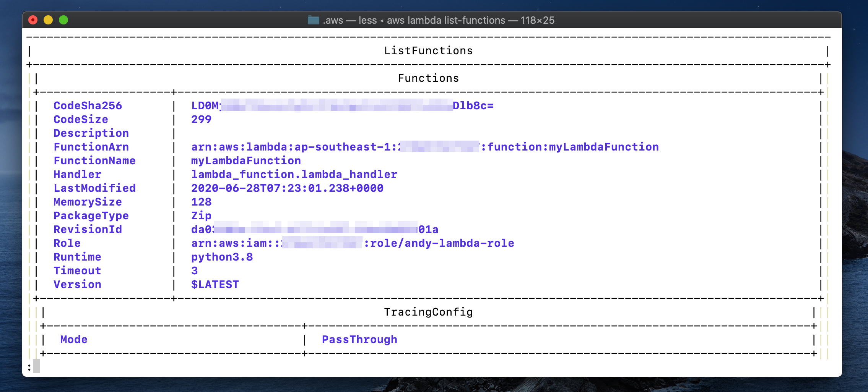Click the 'Mode' key label
Image resolution: width=868 pixels, height=392 pixels.
74,340
